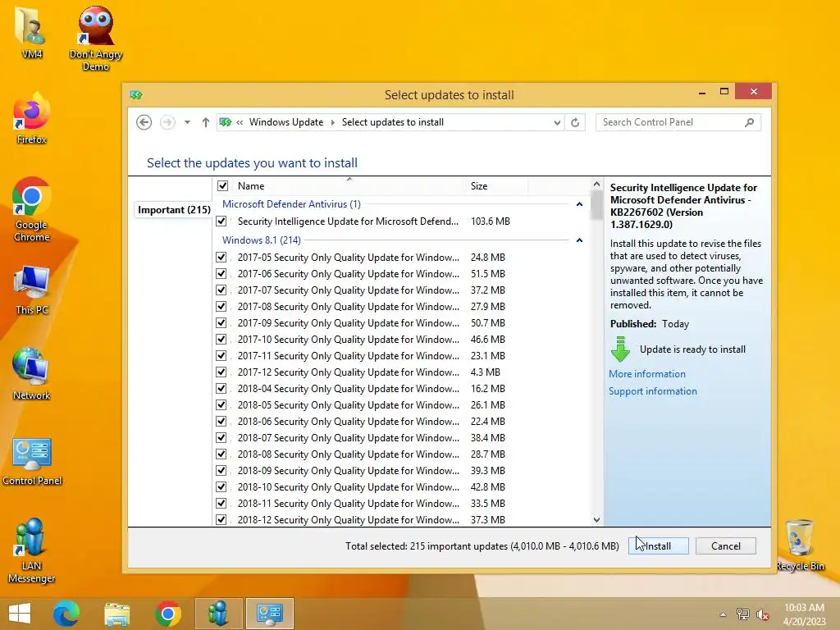Open Control Panel desktop icon

pos(32,461)
